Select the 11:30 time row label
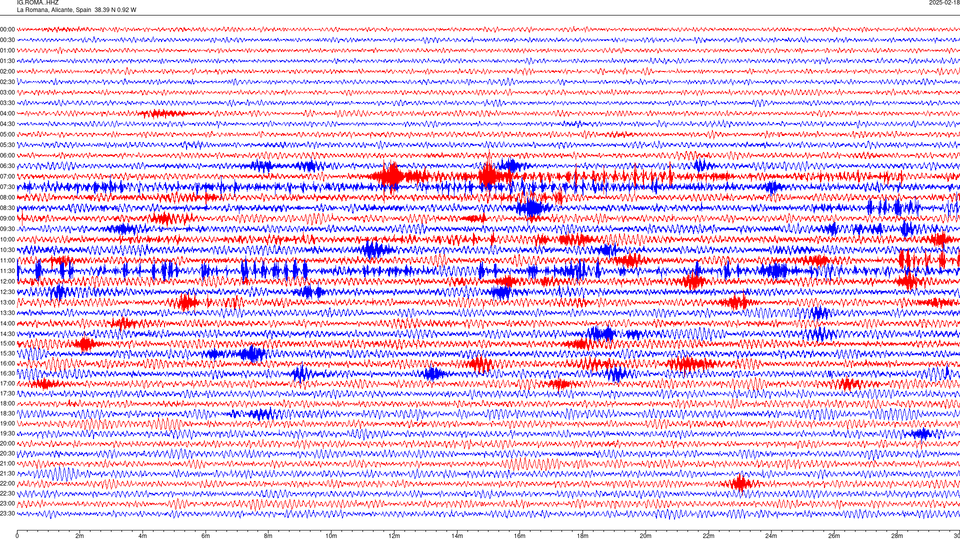 coord(7,271)
